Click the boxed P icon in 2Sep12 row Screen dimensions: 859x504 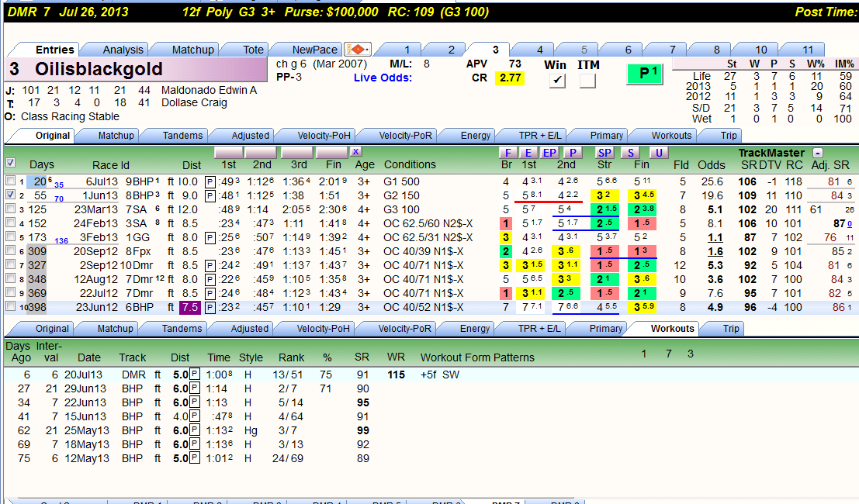tap(210, 265)
